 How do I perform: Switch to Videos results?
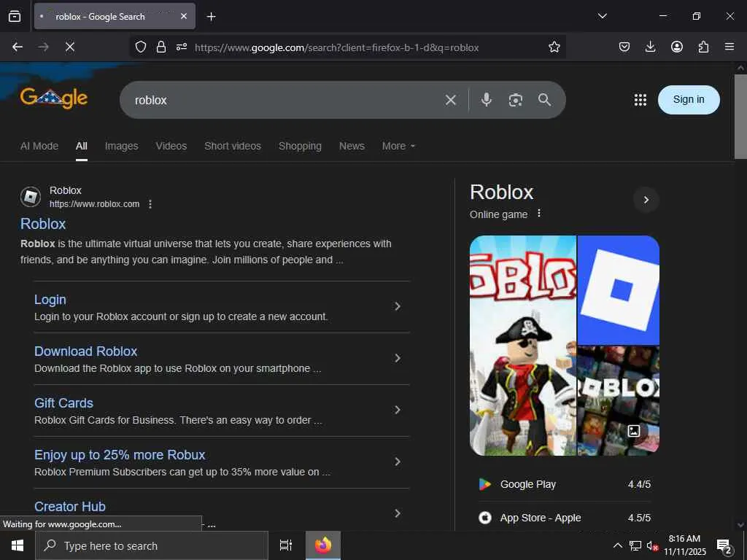tap(171, 146)
